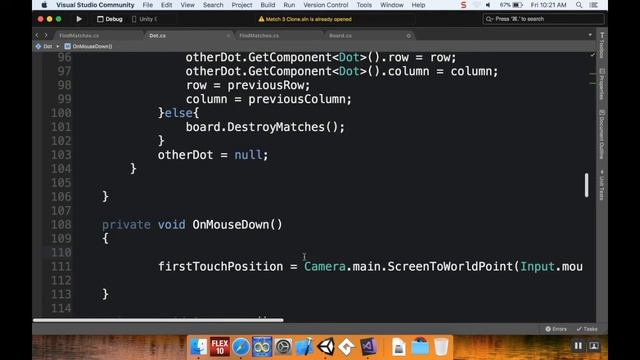Click the clock showing Fri 10:21 AM
The height and width of the screenshot is (360, 640).
point(549,5)
